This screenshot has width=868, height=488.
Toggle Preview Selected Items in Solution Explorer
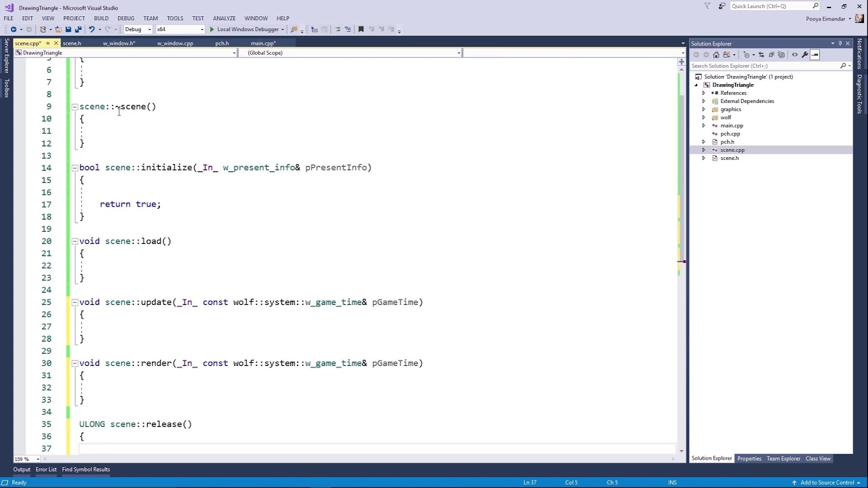pos(815,55)
